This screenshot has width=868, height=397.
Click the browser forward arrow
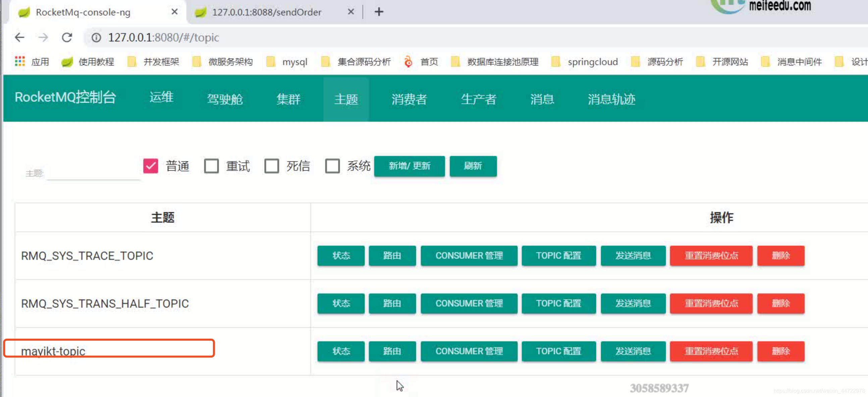(x=43, y=37)
